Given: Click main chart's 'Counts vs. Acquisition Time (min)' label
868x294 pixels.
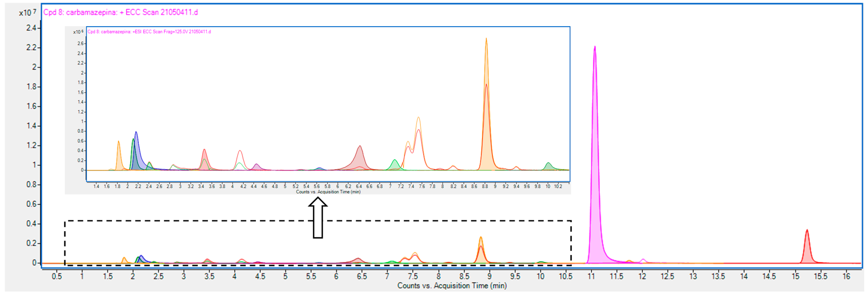Looking at the screenshot, I should coord(451,286).
